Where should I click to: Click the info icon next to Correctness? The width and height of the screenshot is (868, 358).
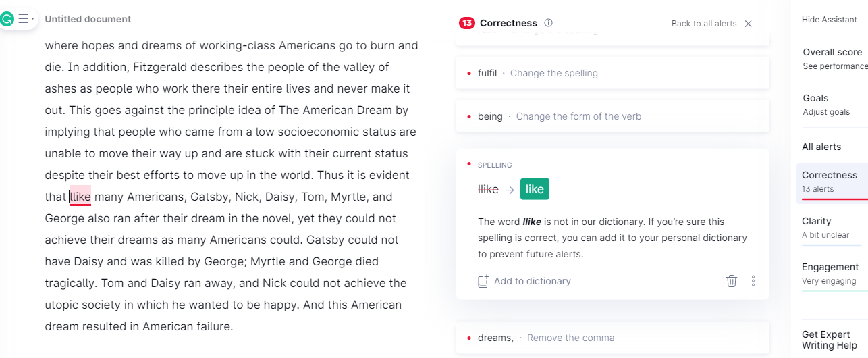click(x=548, y=23)
